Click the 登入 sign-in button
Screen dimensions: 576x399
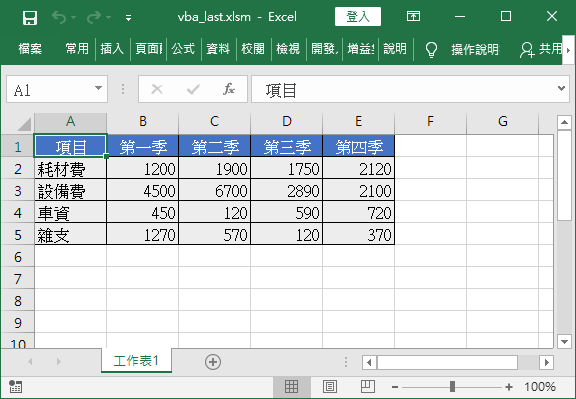pyautogui.click(x=358, y=17)
